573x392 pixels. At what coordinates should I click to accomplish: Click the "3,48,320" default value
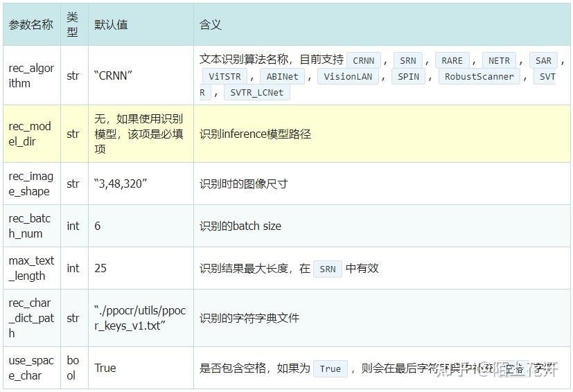(121, 184)
